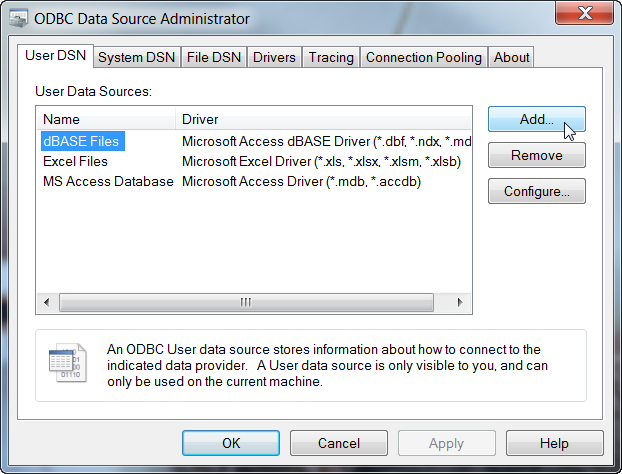The height and width of the screenshot is (474, 622).
Task: Click the horizontal scrollbar left arrow
Action: coord(47,302)
